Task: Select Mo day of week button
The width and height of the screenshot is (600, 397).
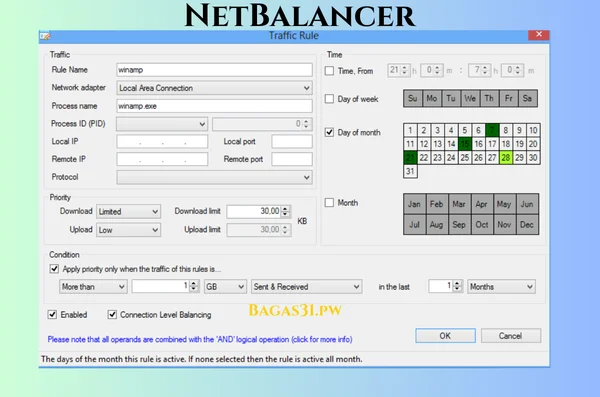Action: [x=432, y=98]
